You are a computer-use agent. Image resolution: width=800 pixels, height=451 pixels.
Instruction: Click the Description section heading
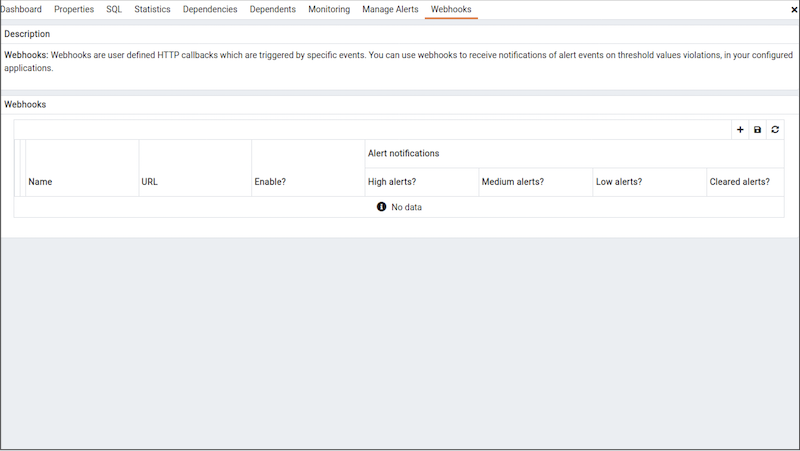(27, 34)
